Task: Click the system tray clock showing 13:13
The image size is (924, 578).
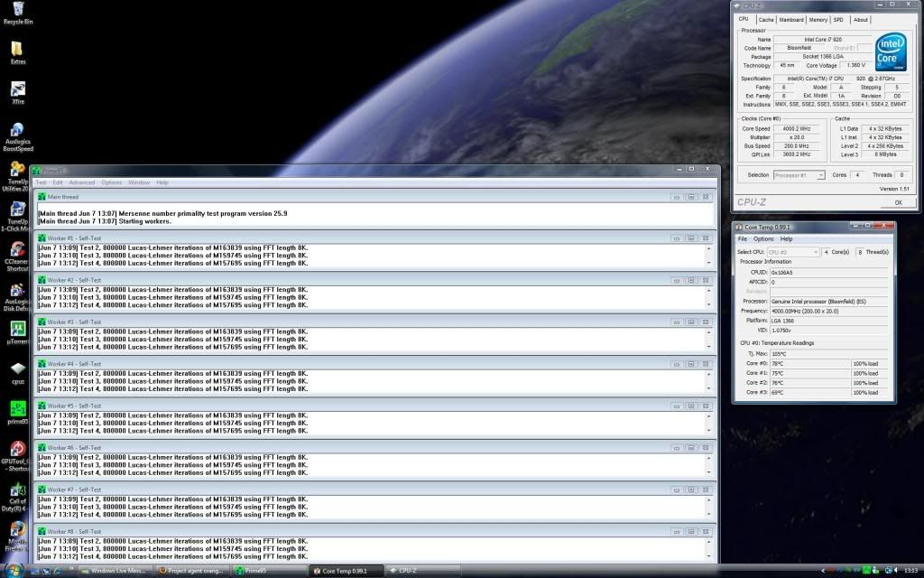Action: click(x=911, y=571)
